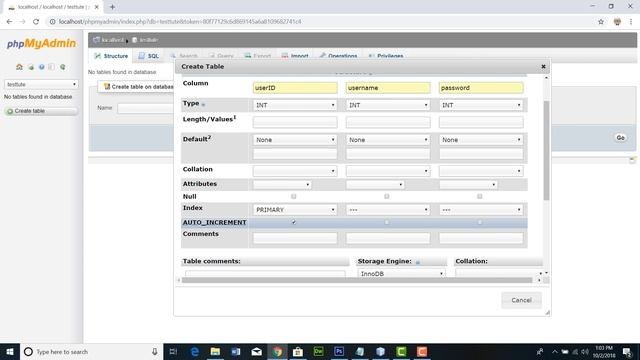
Task: Open Task View in taskbar
Action: 173,351
